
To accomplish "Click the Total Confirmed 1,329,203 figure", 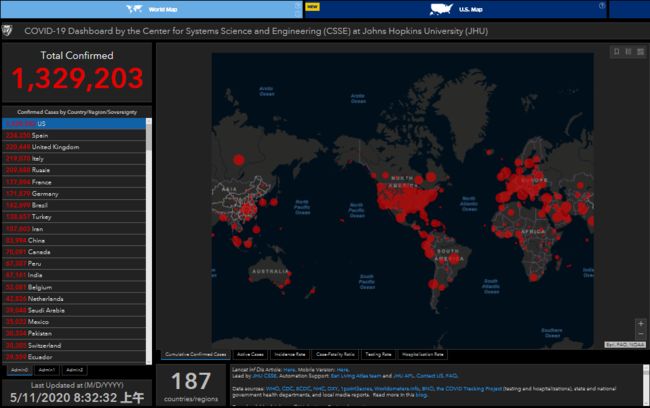I will click(77, 78).
